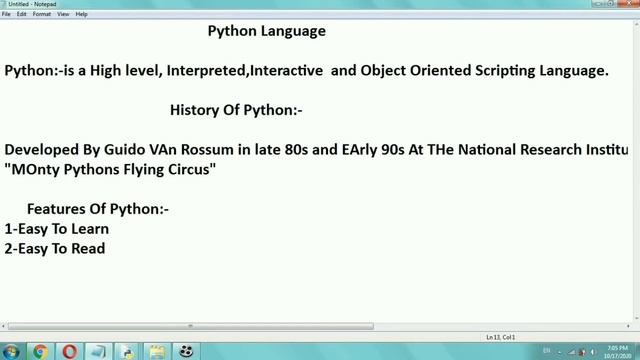Open the folder icon in the taskbar
This screenshot has height=360, width=640.
point(157,351)
